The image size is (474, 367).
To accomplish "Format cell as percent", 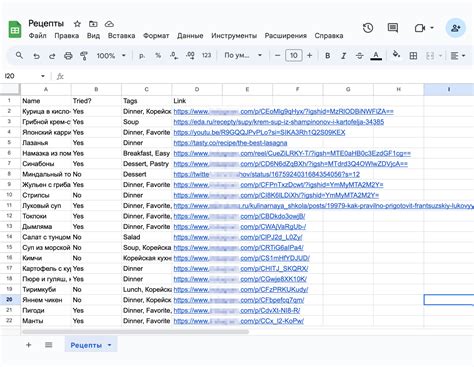I will 158,56.
